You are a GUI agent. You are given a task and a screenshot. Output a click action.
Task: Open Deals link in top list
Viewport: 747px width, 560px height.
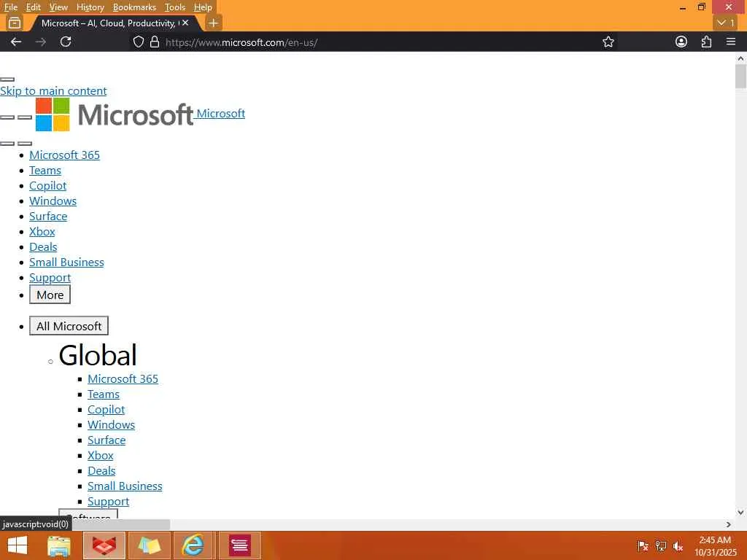43,246
